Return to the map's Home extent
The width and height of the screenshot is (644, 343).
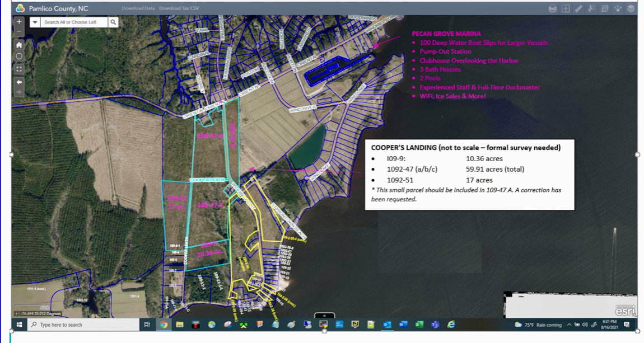[19, 45]
